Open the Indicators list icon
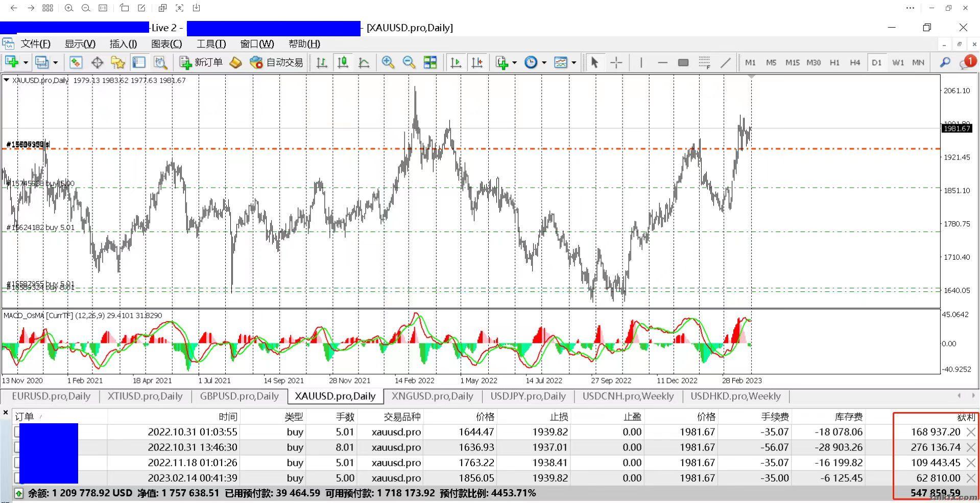The width and height of the screenshot is (980, 503). point(501,62)
